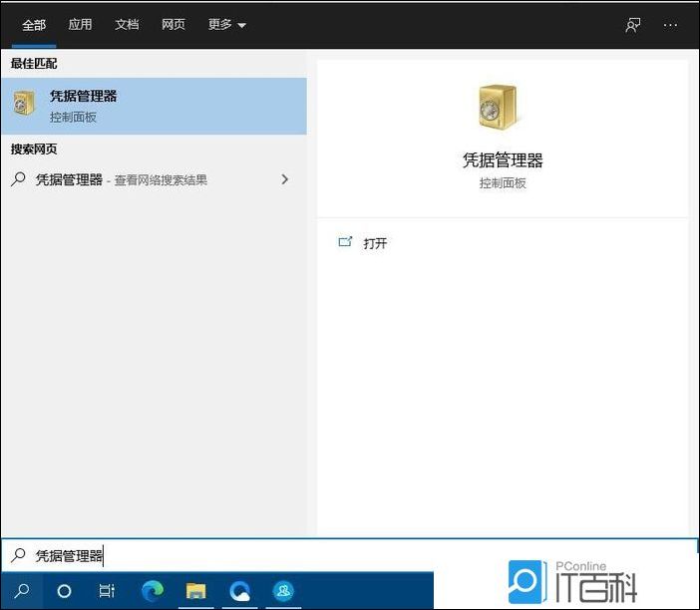Click the search input field
700x610 pixels.
coord(349,555)
